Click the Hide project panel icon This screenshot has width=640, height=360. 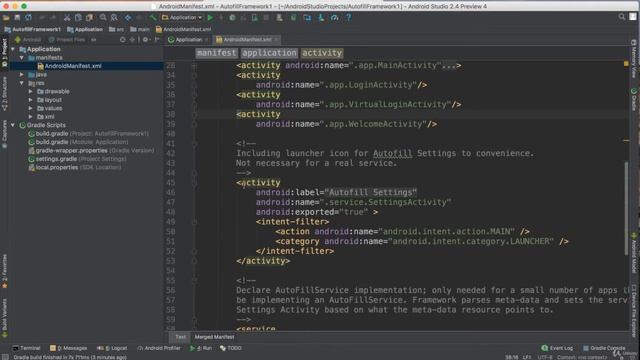tap(157, 40)
